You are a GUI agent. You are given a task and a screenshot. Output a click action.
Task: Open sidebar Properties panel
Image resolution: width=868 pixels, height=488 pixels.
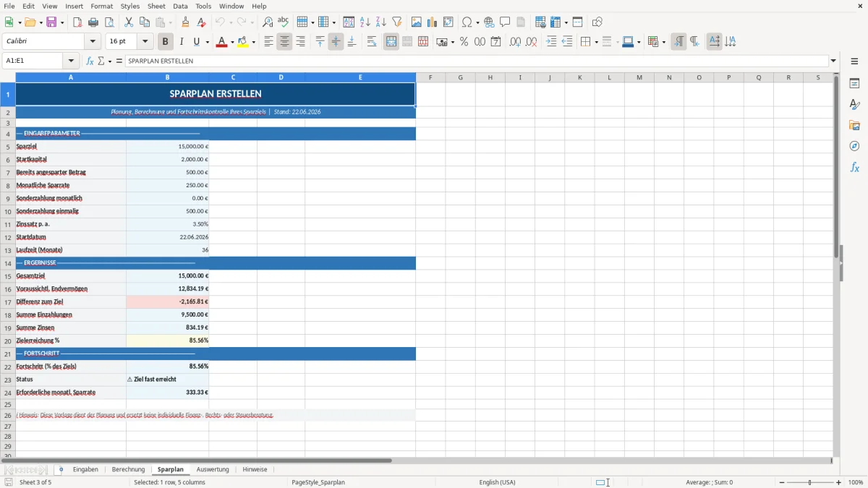854,83
